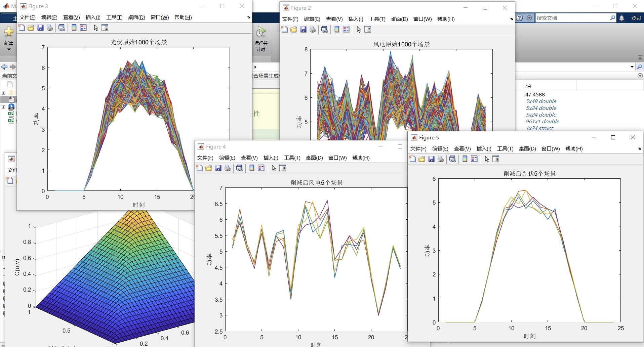Print figure icon in Figure 2 toolbar
Image resolution: width=644 pixels, height=347 pixels.
click(313, 30)
